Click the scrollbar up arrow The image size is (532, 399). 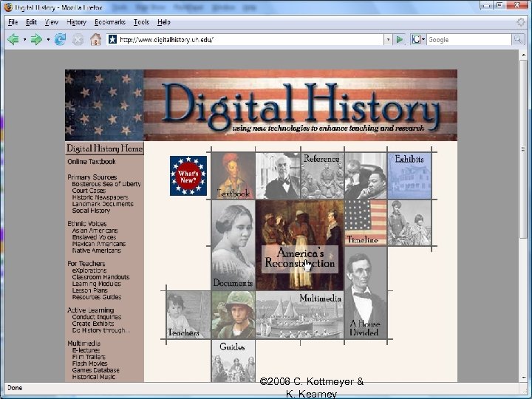point(523,55)
